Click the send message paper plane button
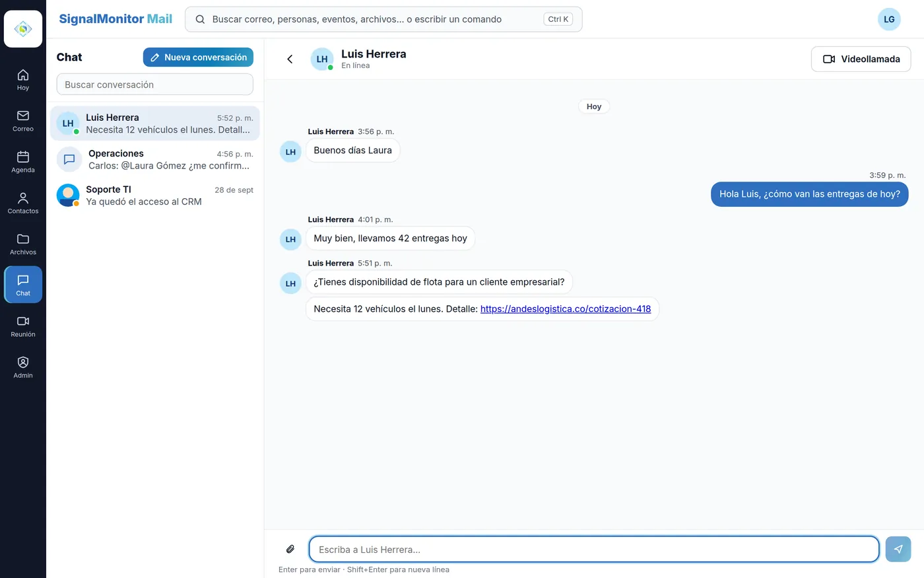The height and width of the screenshot is (578, 924). 898,549
